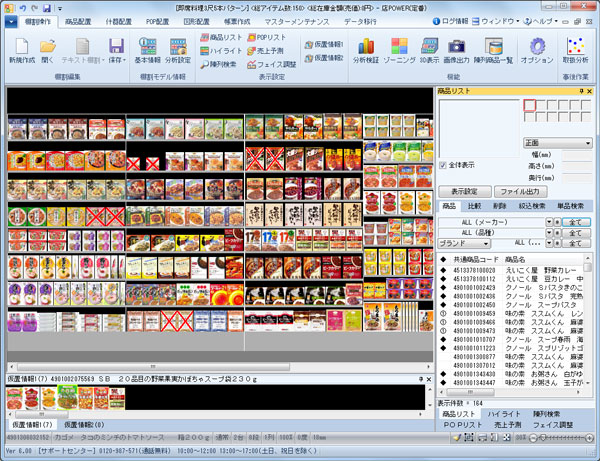Open the ヘルプ menu dropdown
Image resolution: width=600 pixels, height=461 pixels.
[541, 21]
